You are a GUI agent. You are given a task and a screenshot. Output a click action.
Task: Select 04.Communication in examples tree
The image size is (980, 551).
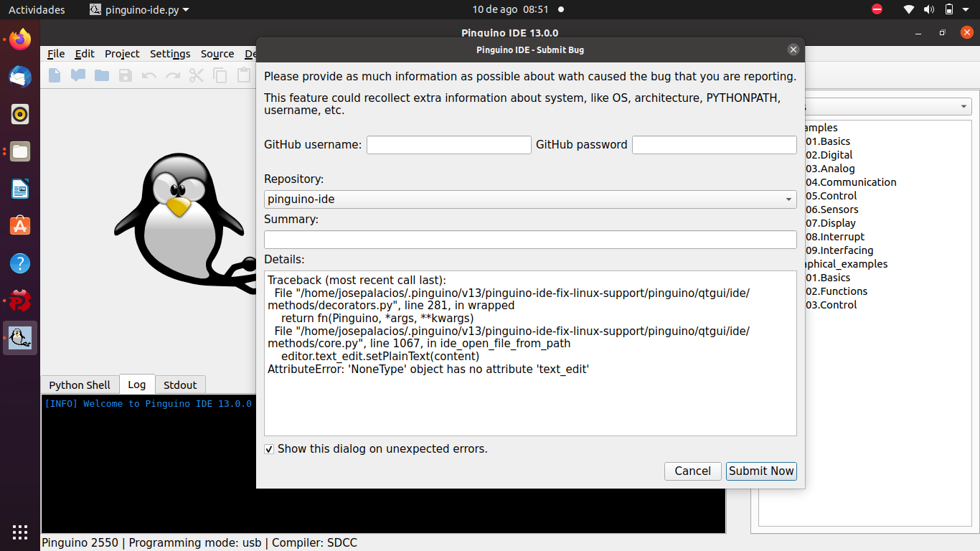[851, 182]
